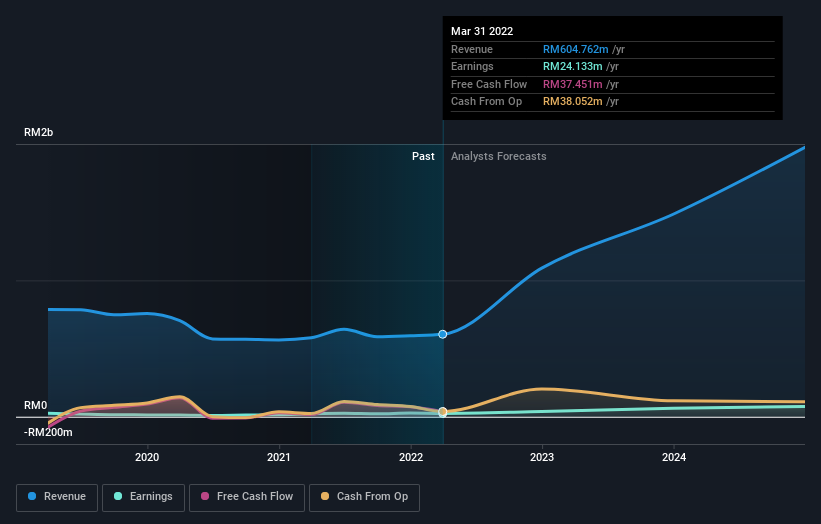Click the RM38.052m cash from op value
The image size is (821, 524).
(x=572, y=102)
